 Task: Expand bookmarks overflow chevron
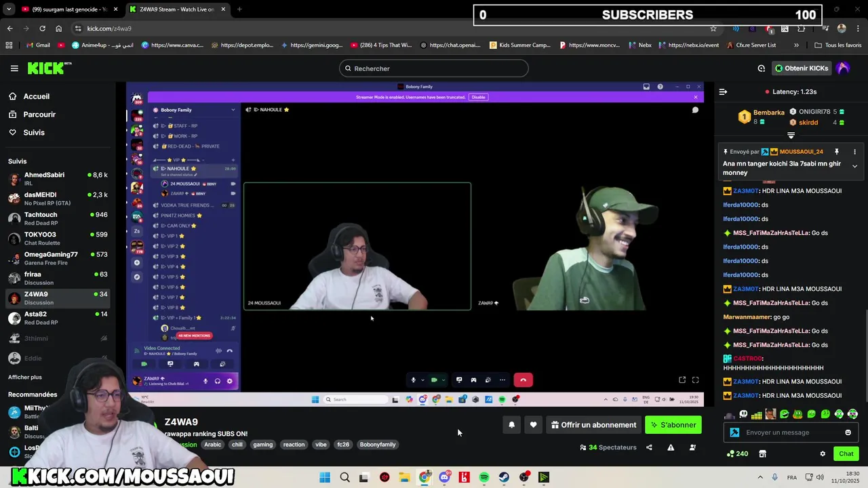pyautogui.click(x=796, y=45)
